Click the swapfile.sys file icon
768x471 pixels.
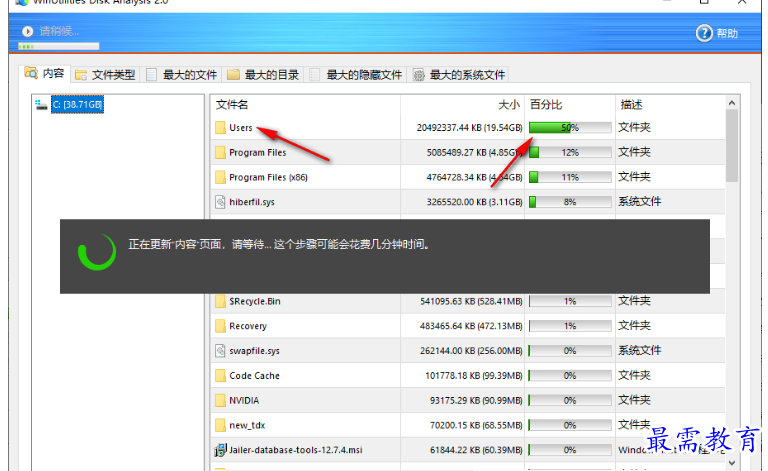tap(220, 351)
